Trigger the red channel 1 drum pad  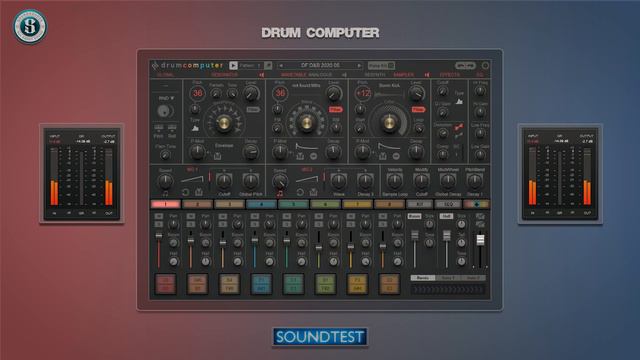(x=165, y=284)
